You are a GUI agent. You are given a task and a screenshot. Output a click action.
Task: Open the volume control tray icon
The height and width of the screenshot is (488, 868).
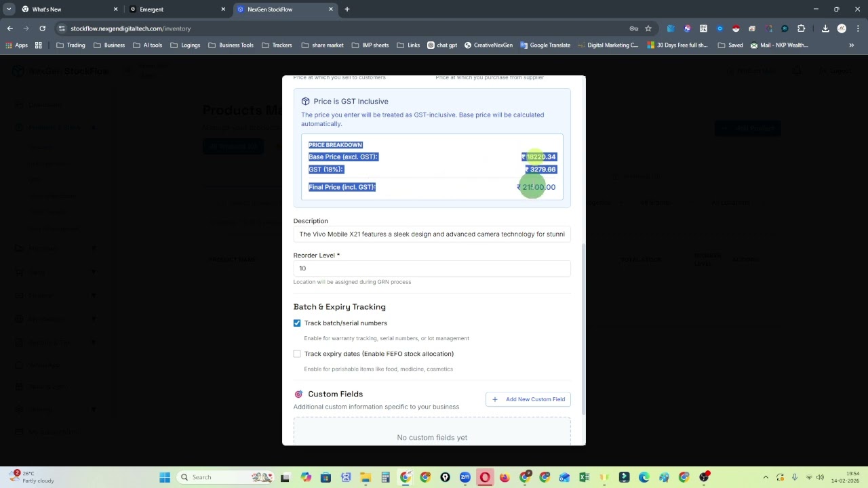[819, 477]
